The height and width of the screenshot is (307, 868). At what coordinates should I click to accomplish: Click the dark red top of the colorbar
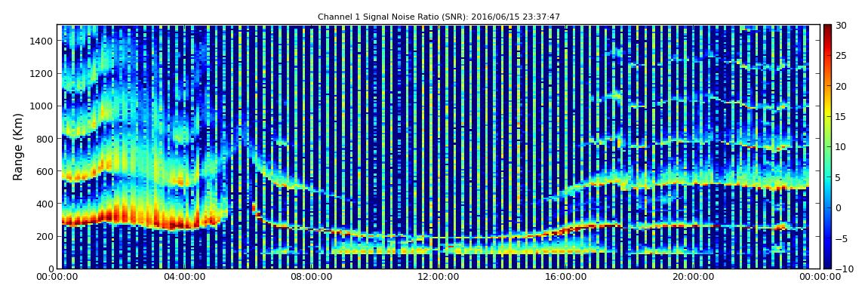tap(827, 29)
